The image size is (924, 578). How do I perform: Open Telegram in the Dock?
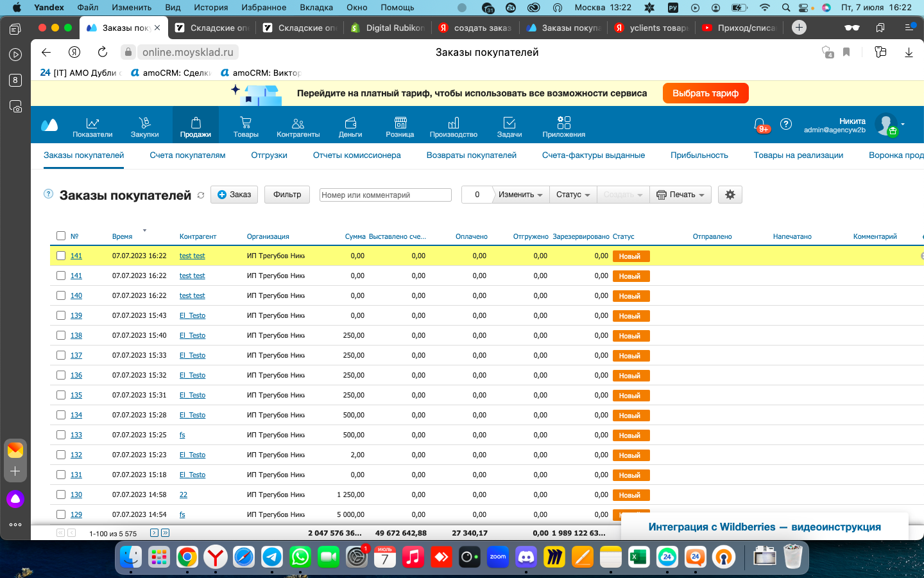[272, 557]
